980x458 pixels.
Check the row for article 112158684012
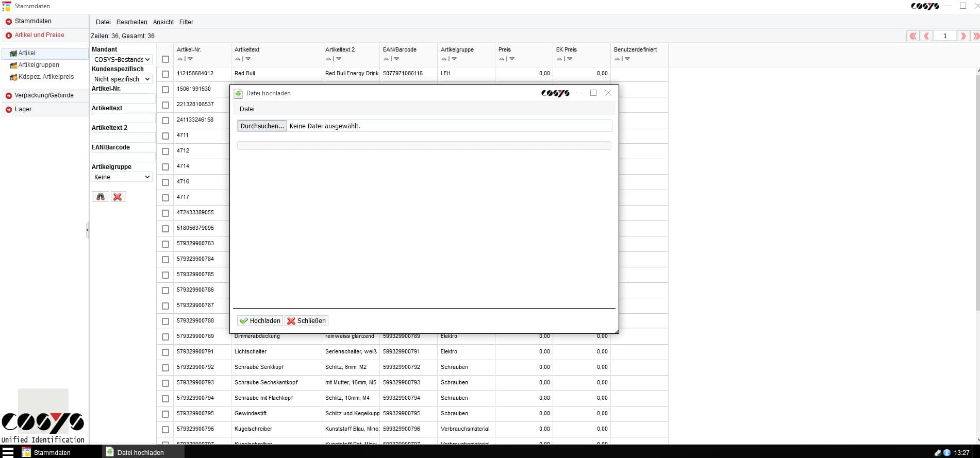165,74
